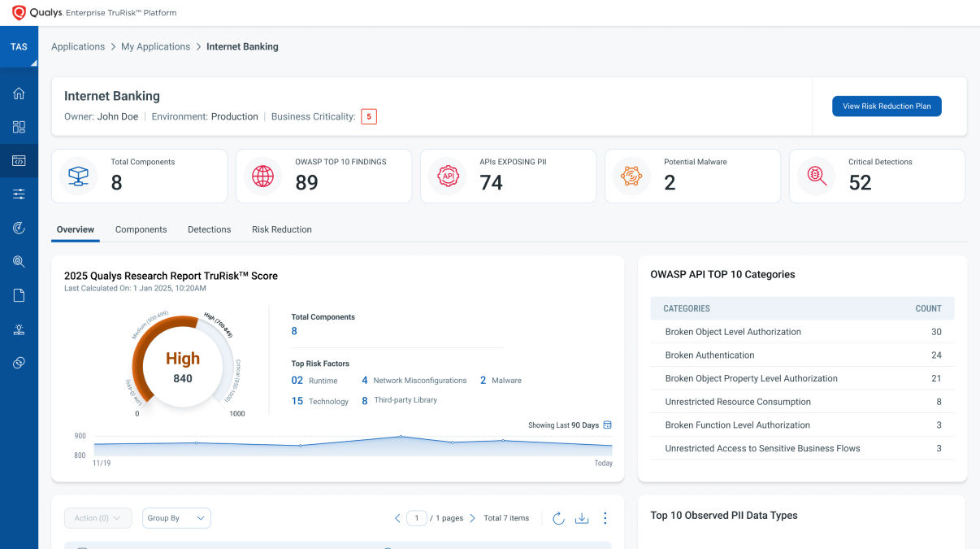This screenshot has height=549, width=980.
Task: Open the Applications (code) icon in the sidebar
Action: tap(19, 160)
